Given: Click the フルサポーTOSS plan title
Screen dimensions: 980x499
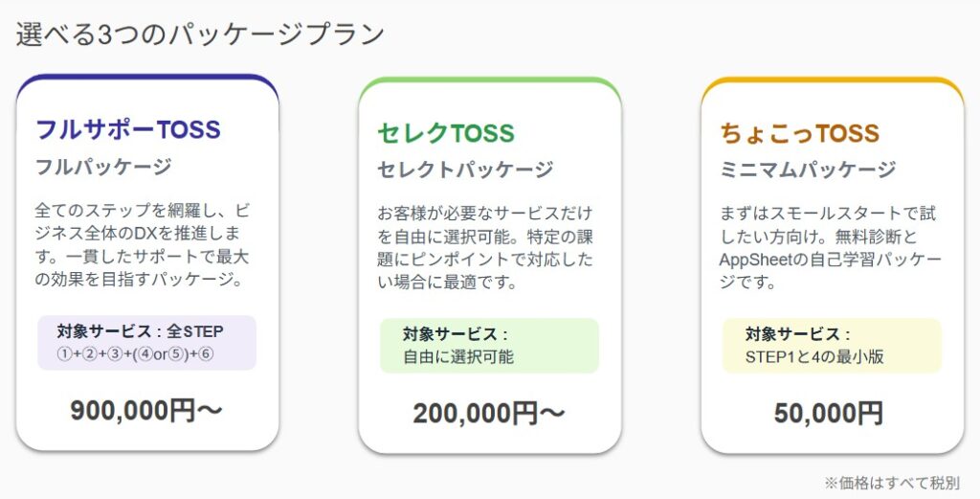Looking at the screenshot, I should (x=127, y=128).
